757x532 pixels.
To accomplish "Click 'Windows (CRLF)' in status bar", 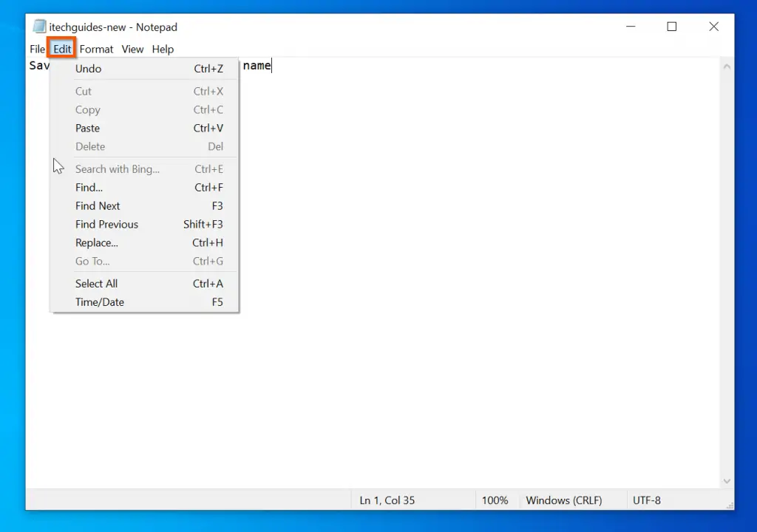I will [x=564, y=500].
